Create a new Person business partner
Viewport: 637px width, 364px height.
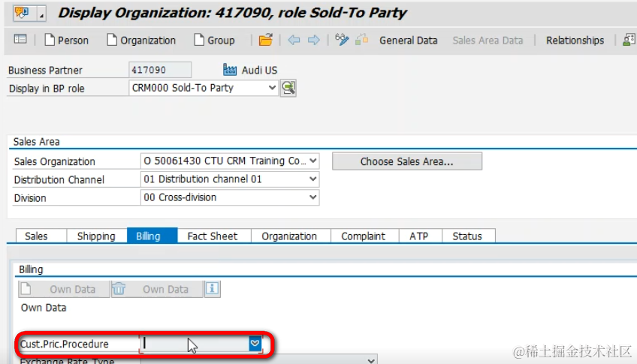click(66, 41)
